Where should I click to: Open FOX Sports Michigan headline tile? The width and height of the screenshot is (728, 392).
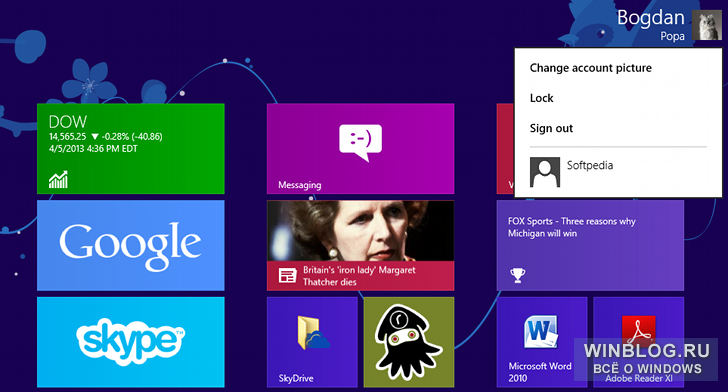tap(590, 245)
